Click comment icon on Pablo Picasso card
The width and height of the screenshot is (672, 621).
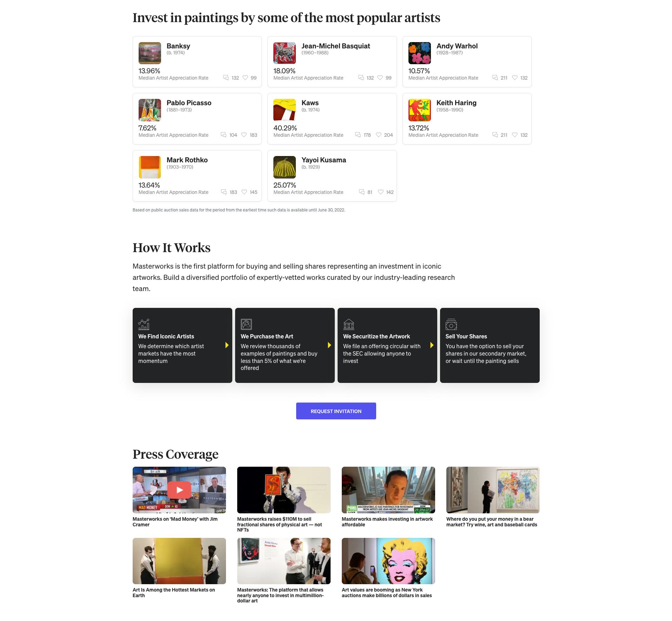pos(223,135)
